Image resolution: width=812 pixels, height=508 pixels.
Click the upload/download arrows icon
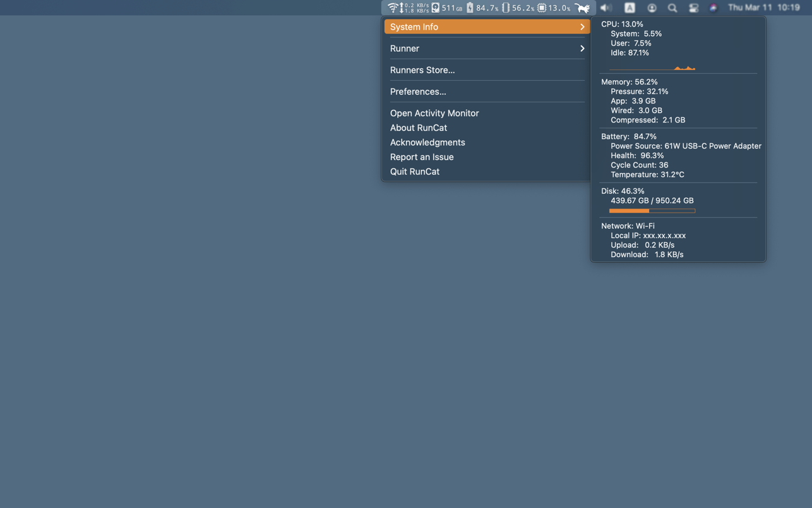pyautogui.click(x=402, y=8)
